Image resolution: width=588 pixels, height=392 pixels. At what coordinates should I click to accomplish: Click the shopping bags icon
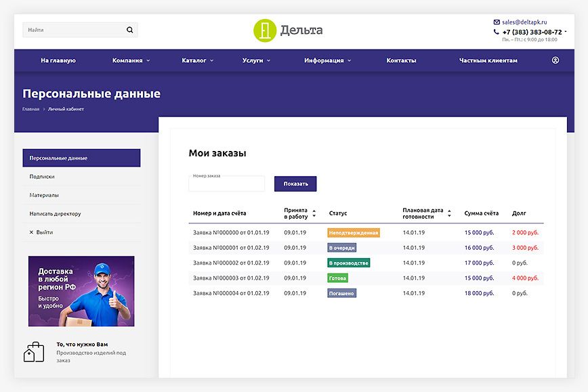pos(34,352)
